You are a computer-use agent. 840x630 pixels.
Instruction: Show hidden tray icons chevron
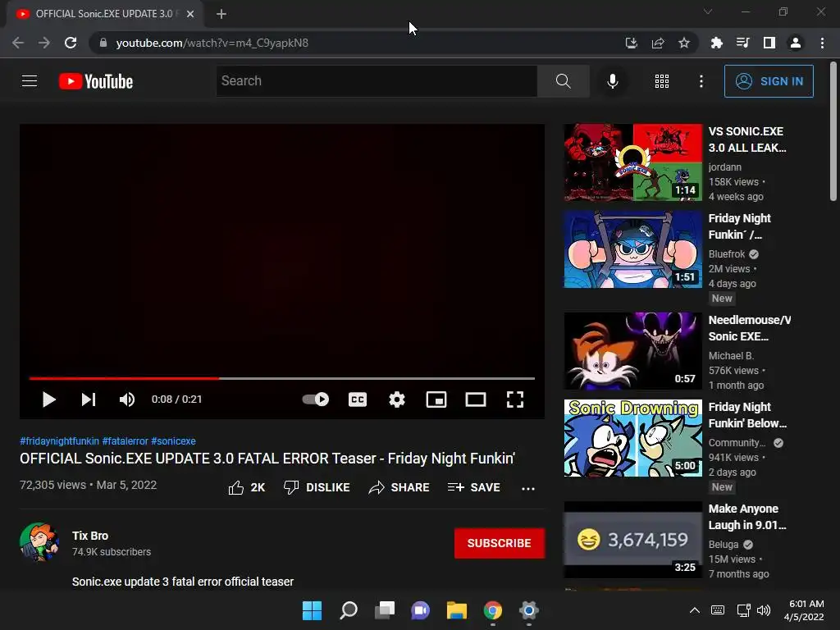[694, 610]
